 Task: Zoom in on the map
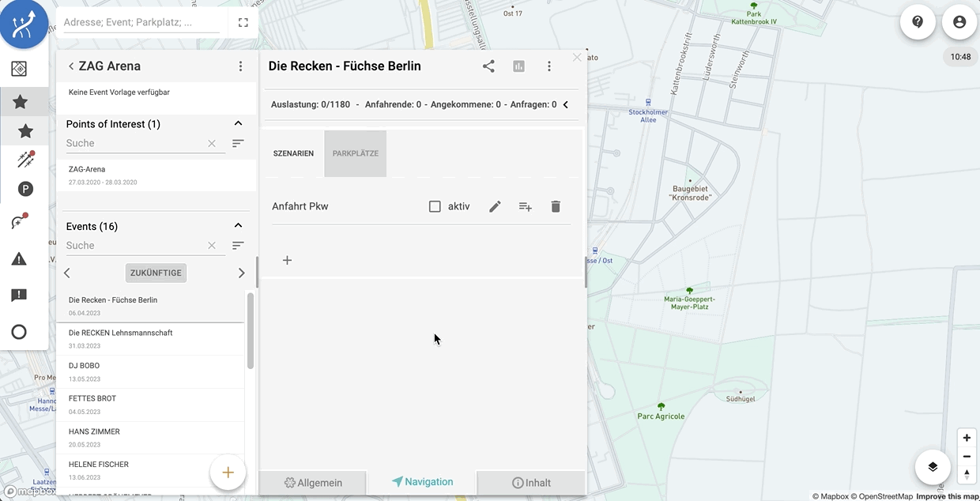coord(967,438)
